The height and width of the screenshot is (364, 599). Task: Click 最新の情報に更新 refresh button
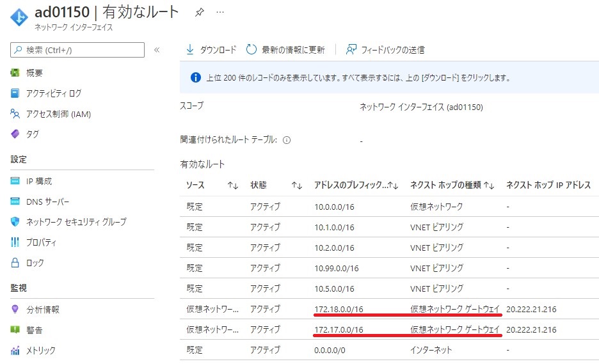[285, 50]
